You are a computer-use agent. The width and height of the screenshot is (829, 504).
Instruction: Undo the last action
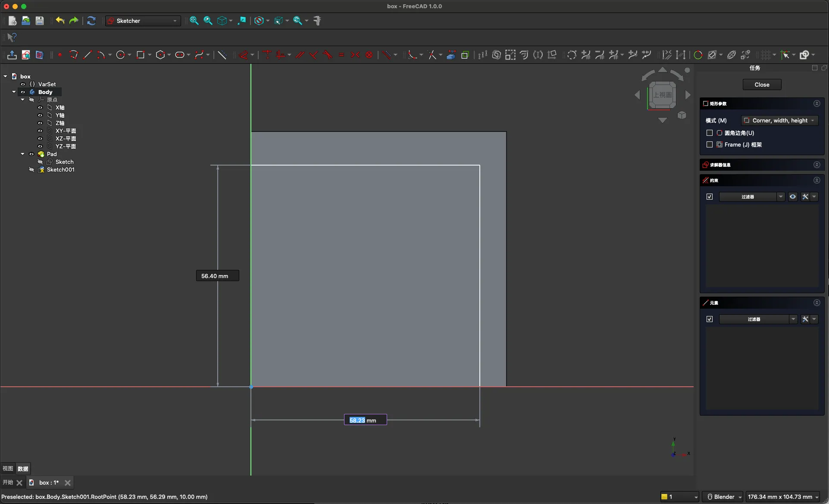click(60, 21)
